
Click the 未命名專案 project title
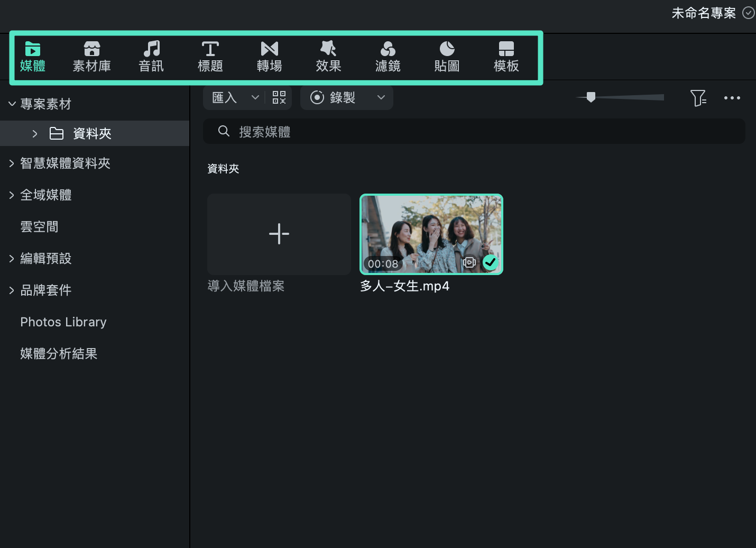click(704, 13)
